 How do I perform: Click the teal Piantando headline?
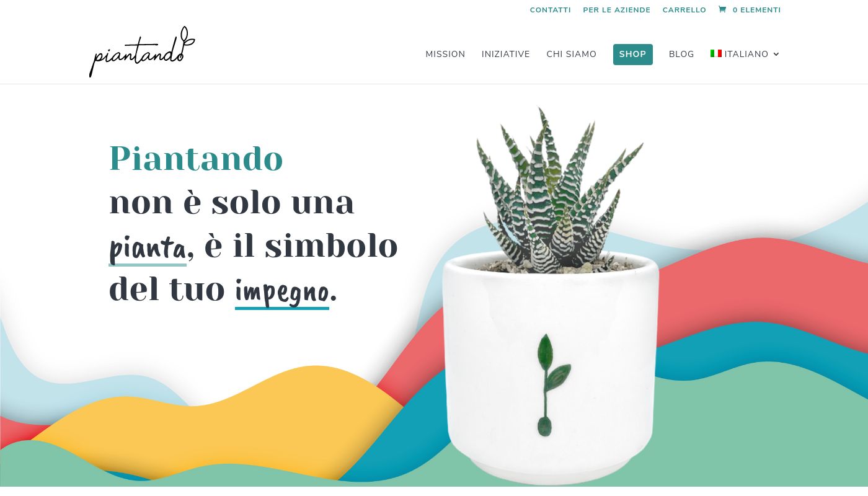tap(197, 158)
